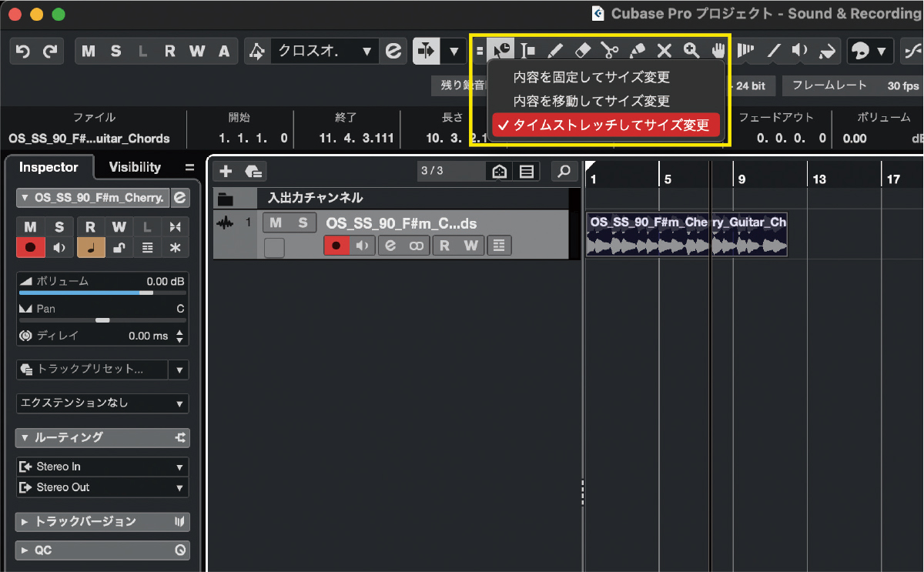Click the track list lanes icon after W

[499, 246]
